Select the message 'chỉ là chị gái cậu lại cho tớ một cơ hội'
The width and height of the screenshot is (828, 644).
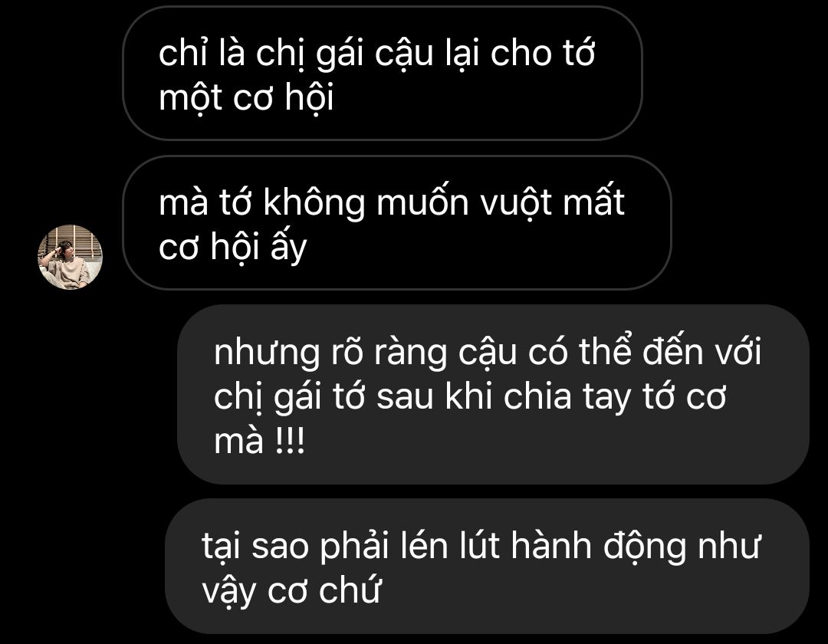383,74
